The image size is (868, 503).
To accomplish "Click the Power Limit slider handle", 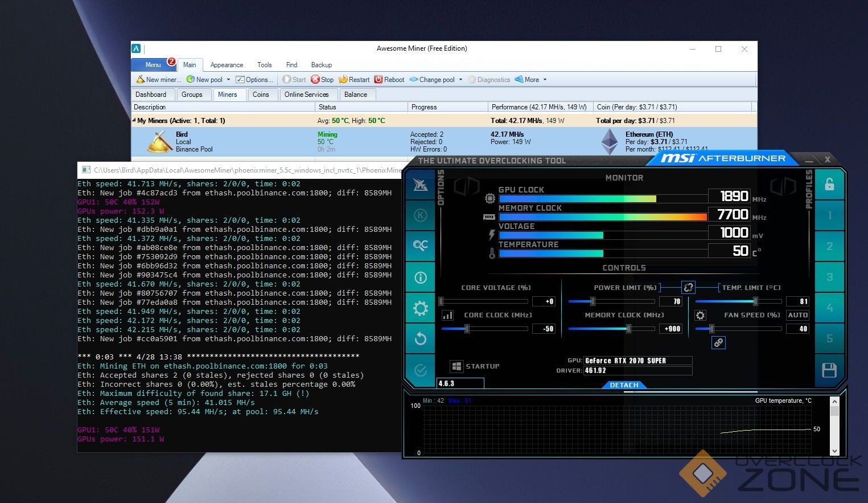I will tap(593, 301).
